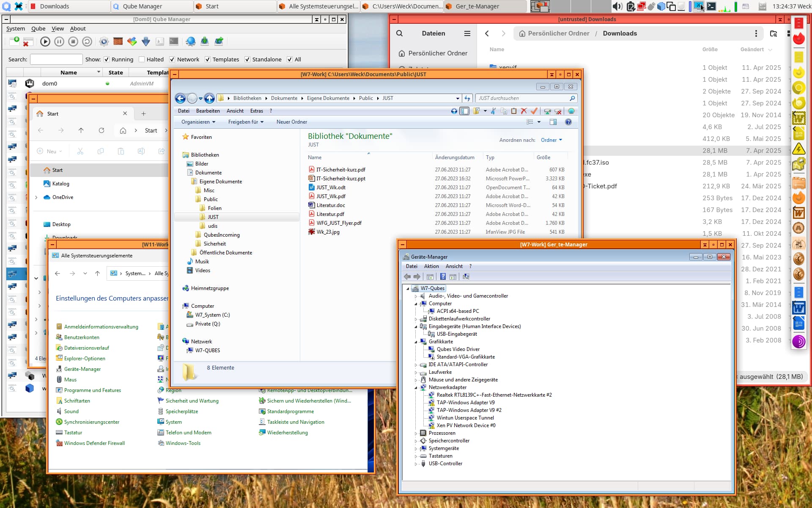Click the Neuer Ordner button
Screen dimensions: 812x508
291,122
